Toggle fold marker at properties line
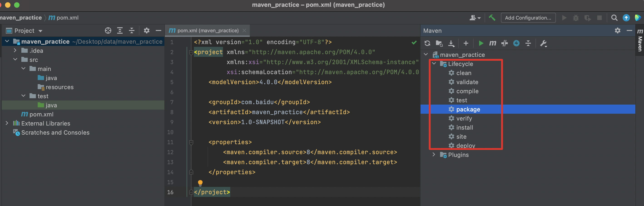 [191, 142]
